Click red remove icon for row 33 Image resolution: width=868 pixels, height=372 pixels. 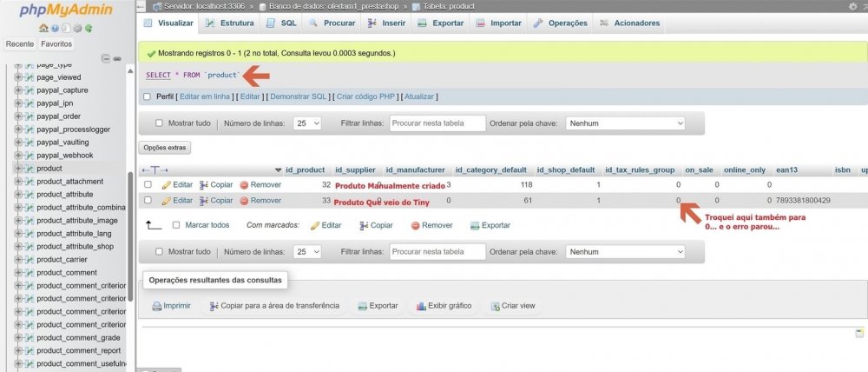244,201
